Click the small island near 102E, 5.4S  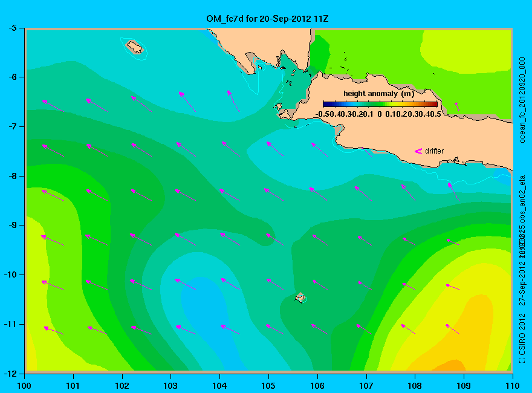pos(135,47)
